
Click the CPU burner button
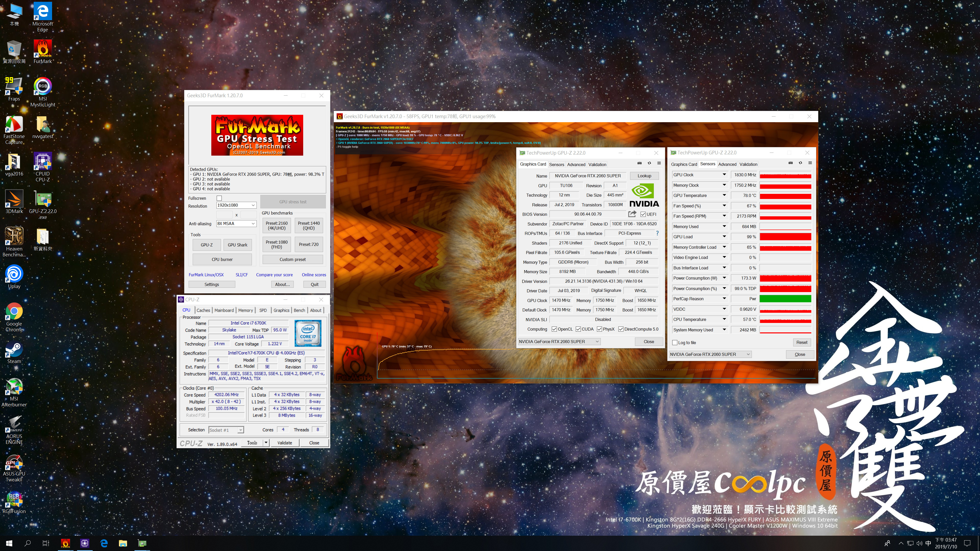coord(222,259)
